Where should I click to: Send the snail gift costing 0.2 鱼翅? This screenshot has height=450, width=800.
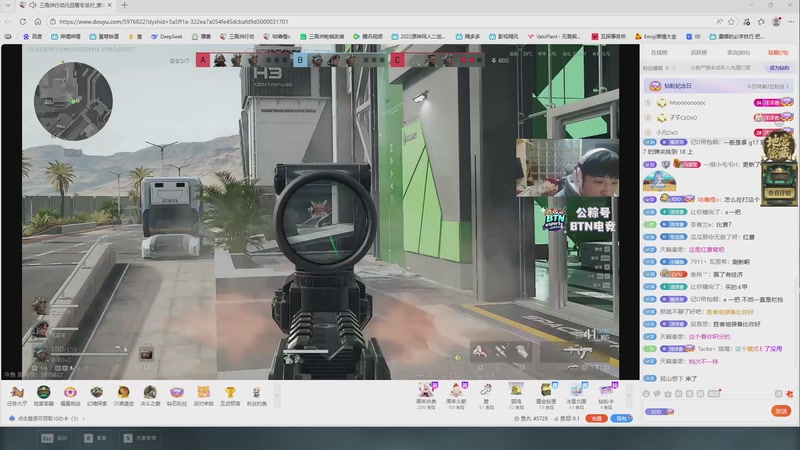point(516,396)
